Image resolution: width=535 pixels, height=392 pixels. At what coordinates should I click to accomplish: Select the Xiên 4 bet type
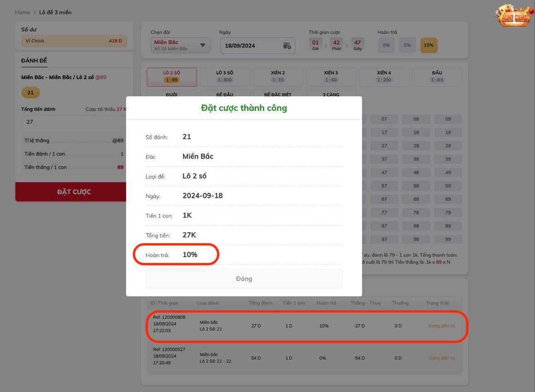click(x=383, y=77)
